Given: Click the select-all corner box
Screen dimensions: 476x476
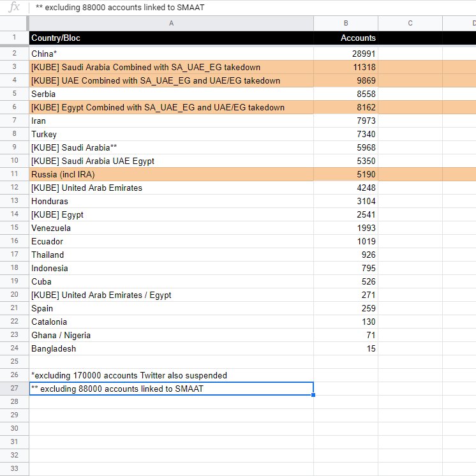Looking at the screenshot, I should pos(14,24).
